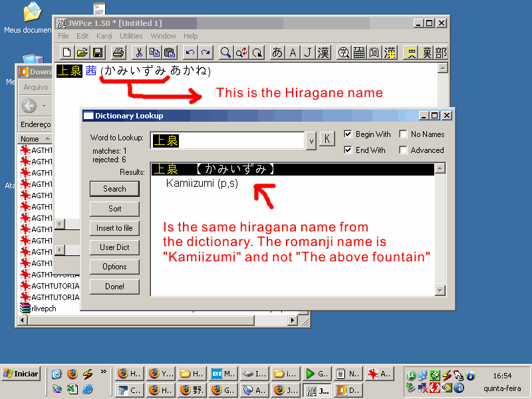
Task: Open the Kanji menu
Action: [x=104, y=36]
